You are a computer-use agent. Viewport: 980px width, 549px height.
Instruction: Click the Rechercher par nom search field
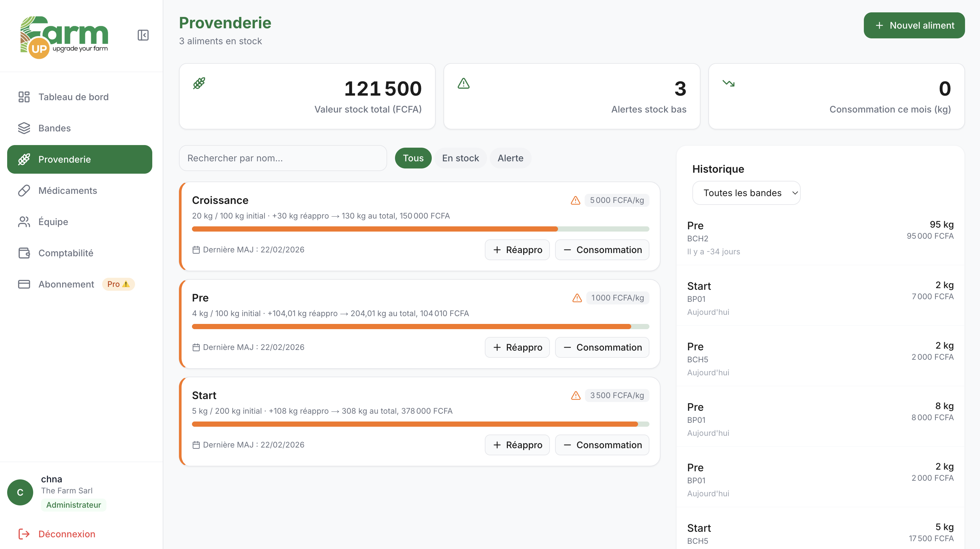point(282,158)
